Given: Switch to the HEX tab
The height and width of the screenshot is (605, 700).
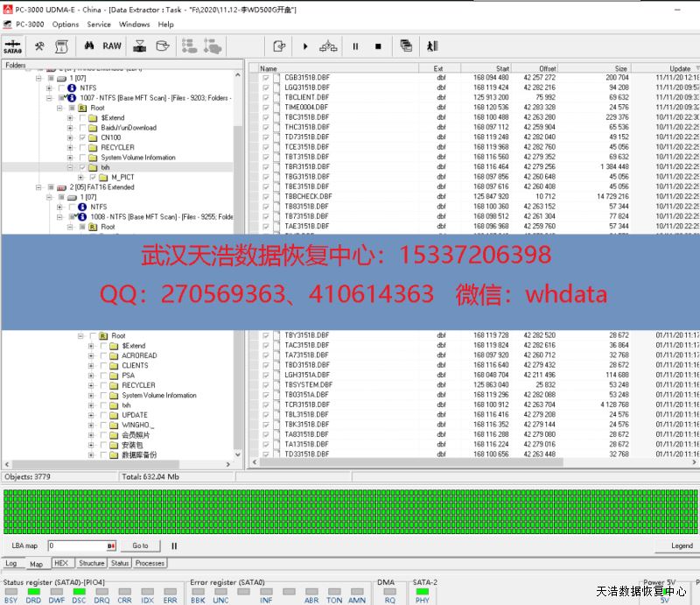Looking at the screenshot, I should point(60,563).
